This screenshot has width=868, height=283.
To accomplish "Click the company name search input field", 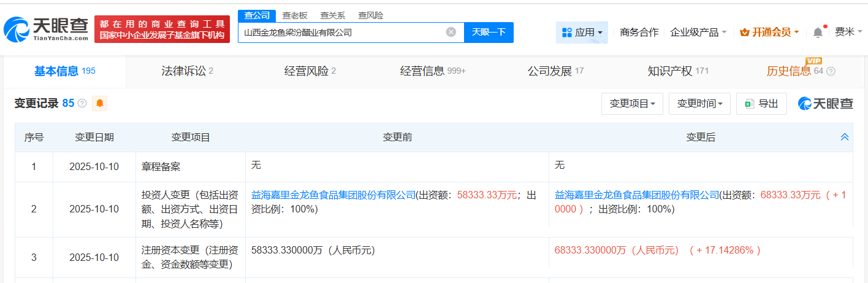I will coord(340,32).
